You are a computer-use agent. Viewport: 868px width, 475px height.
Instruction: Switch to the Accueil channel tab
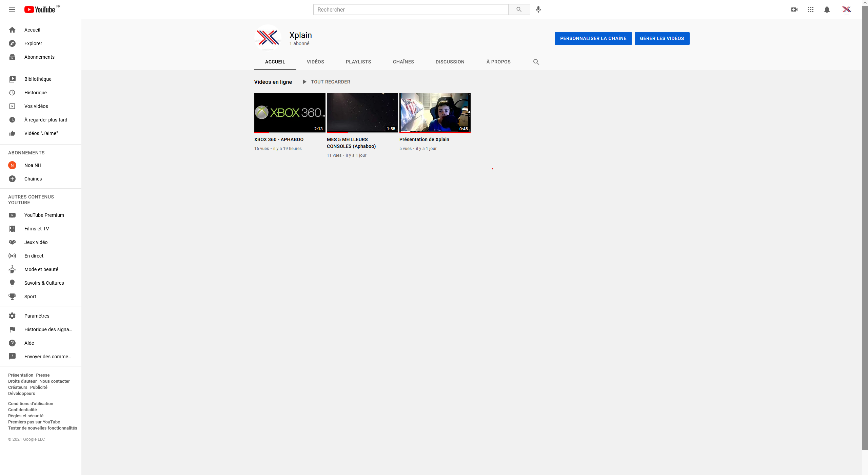click(275, 62)
